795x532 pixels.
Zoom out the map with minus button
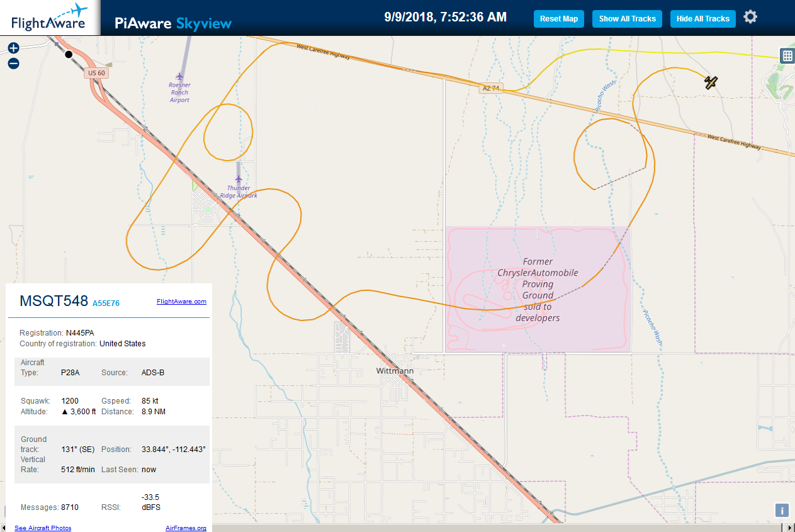tap(13, 64)
